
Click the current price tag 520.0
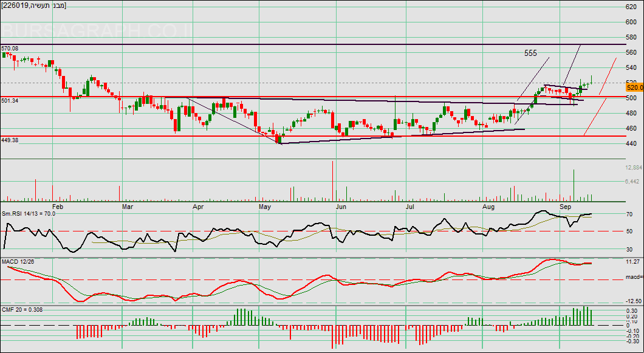coord(635,87)
